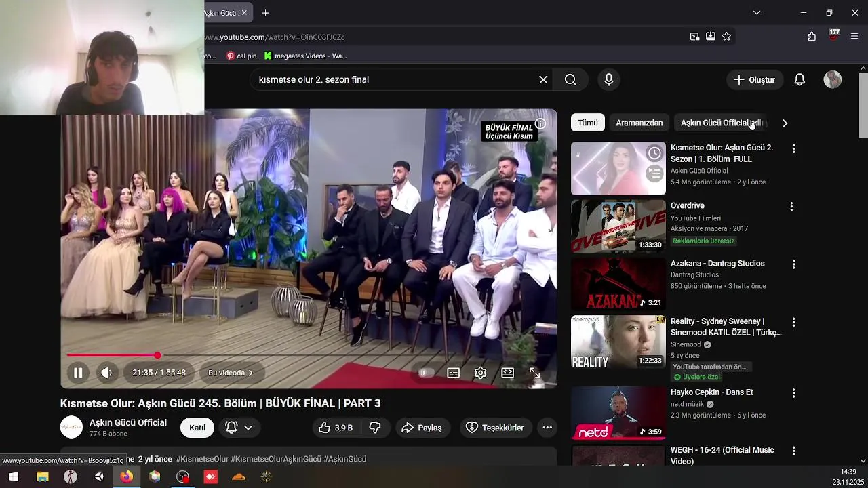Viewport: 868px width, 488px height.
Task: Toggle the autoplay switch in the player
Action: click(425, 373)
